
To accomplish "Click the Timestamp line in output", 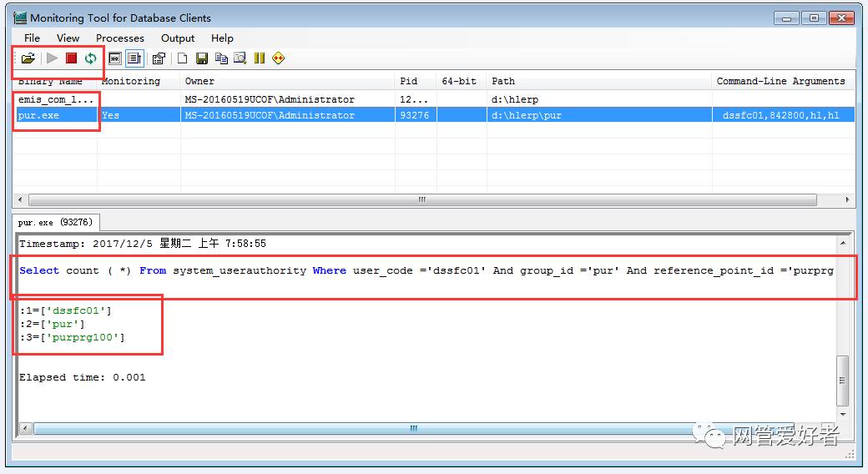I will 142,244.
